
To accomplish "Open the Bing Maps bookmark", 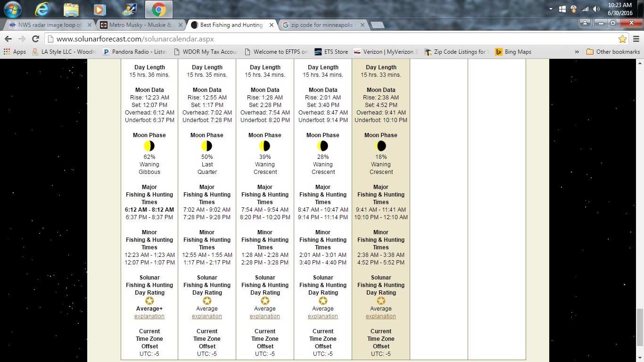I will pyautogui.click(x=512, y=52).
